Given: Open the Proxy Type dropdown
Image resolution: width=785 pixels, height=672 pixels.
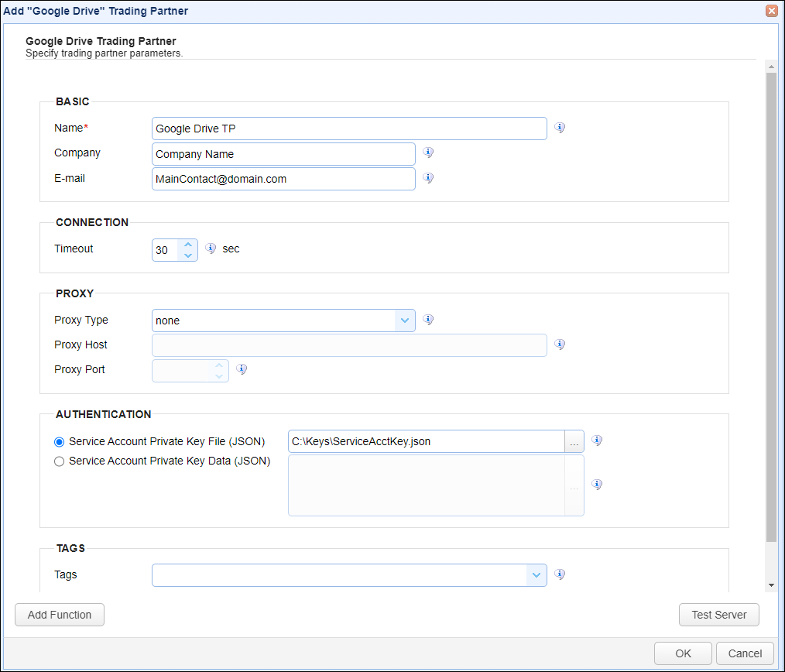Looking at the screenshot, I should 405,321.
